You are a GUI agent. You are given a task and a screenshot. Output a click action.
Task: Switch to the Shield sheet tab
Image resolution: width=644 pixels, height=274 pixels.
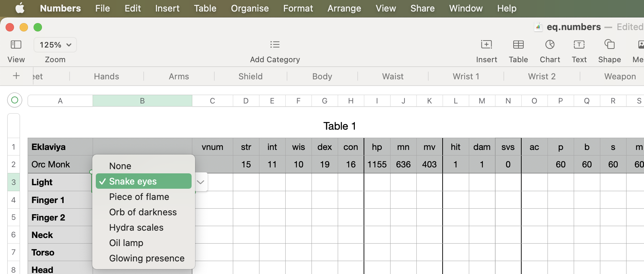coord(250,76)
